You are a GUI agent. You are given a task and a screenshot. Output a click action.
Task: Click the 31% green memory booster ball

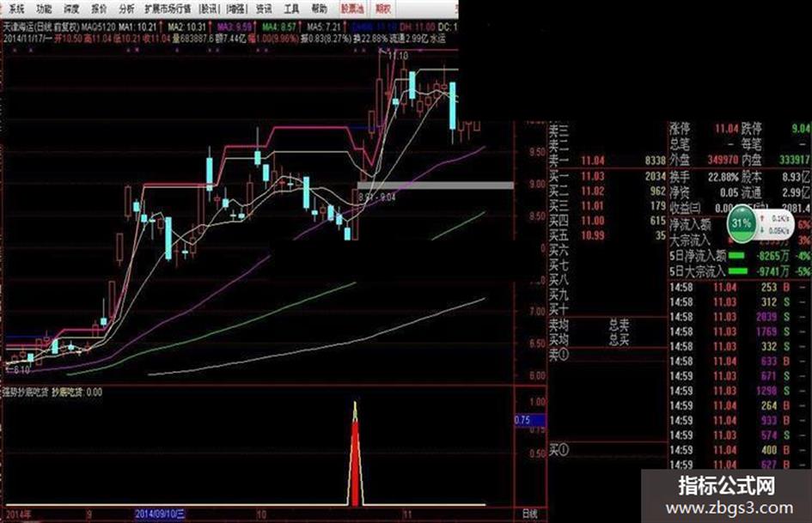742,223
